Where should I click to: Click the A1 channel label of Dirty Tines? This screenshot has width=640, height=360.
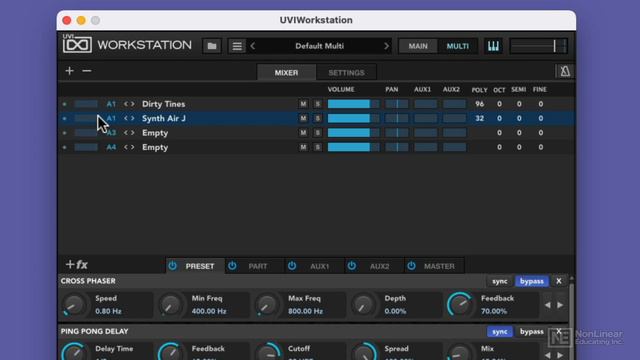(x=111, y=104)
